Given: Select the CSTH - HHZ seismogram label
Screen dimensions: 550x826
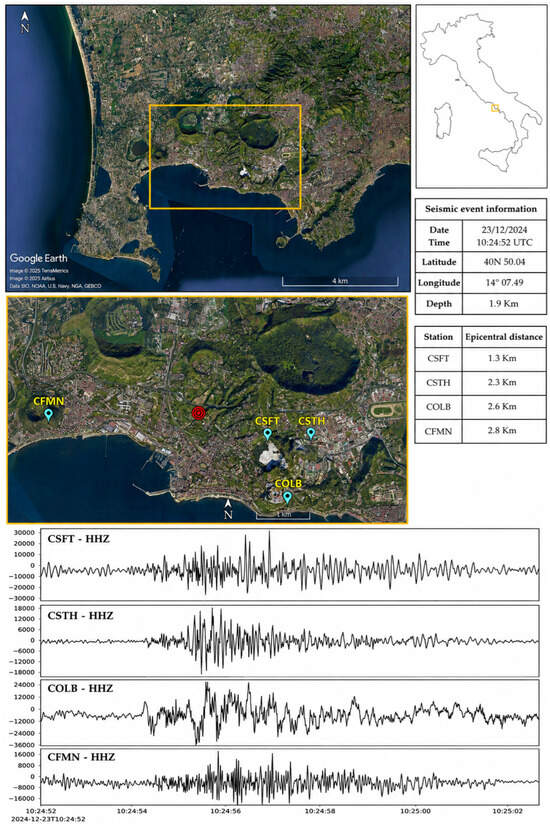Looking at the screenshot, I should click(80, 615).
